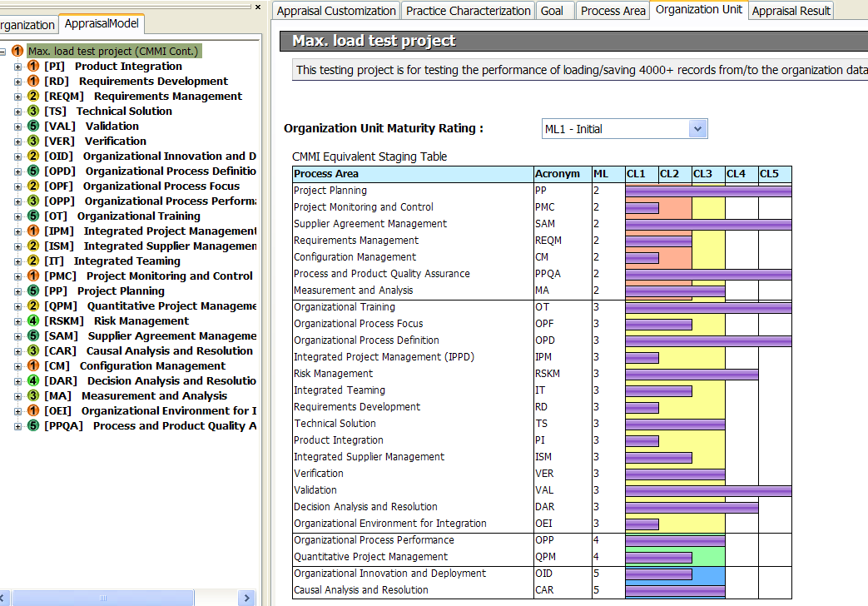Select [MA] Measurement and Analysis tree row
Image resolution: width=868 pixels, height=606 pixels.
136,395
